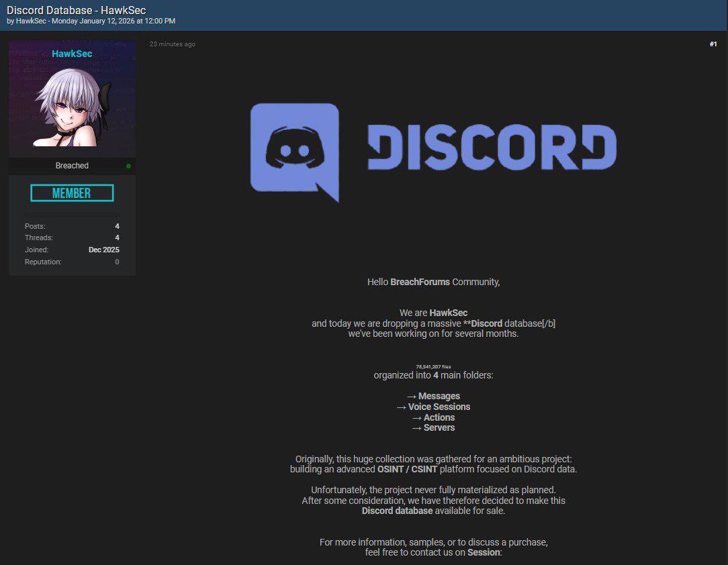Viewport: 728px width, 565px height.
Task: Open the #1 post permalink
Action: (713, 44)
